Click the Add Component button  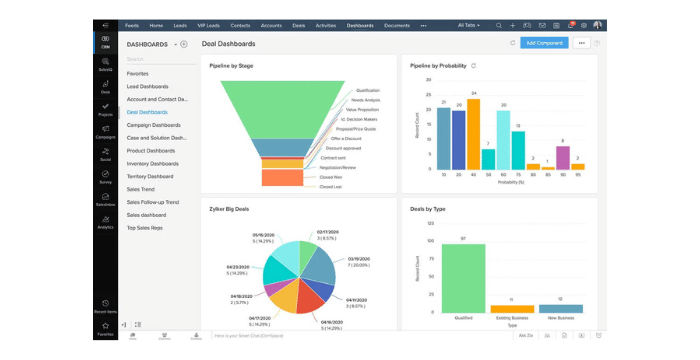tap(544, 43)
